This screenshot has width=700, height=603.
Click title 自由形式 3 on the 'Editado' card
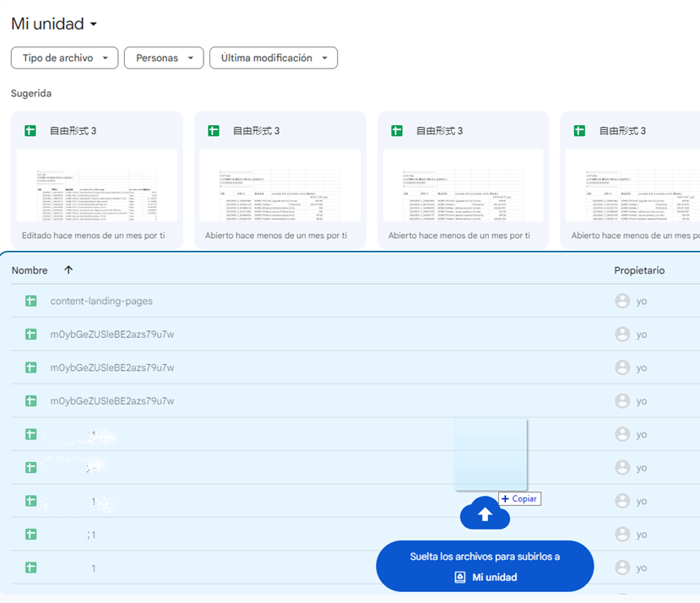pyautogui.click(x=73, y=131)
